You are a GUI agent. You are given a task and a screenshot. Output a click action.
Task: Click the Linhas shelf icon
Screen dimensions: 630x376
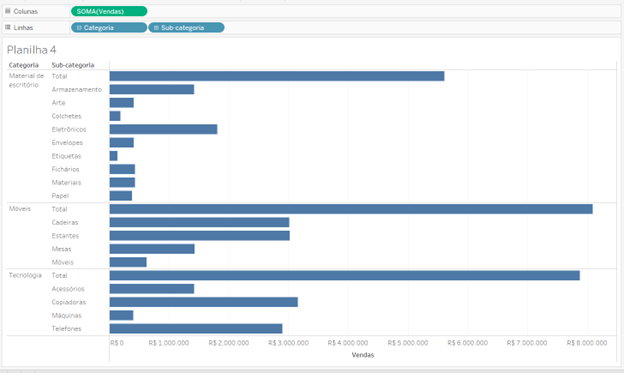8,28
